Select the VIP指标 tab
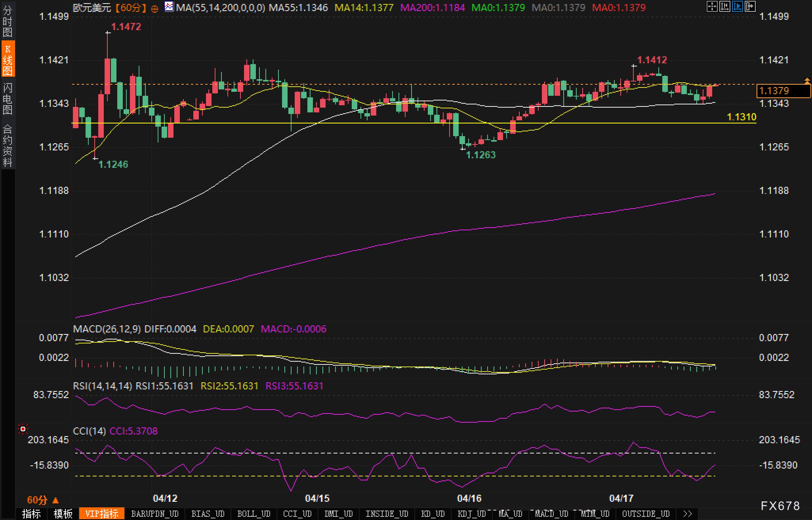This screenshot has width=812, height=520. click(x=102, y=514)
